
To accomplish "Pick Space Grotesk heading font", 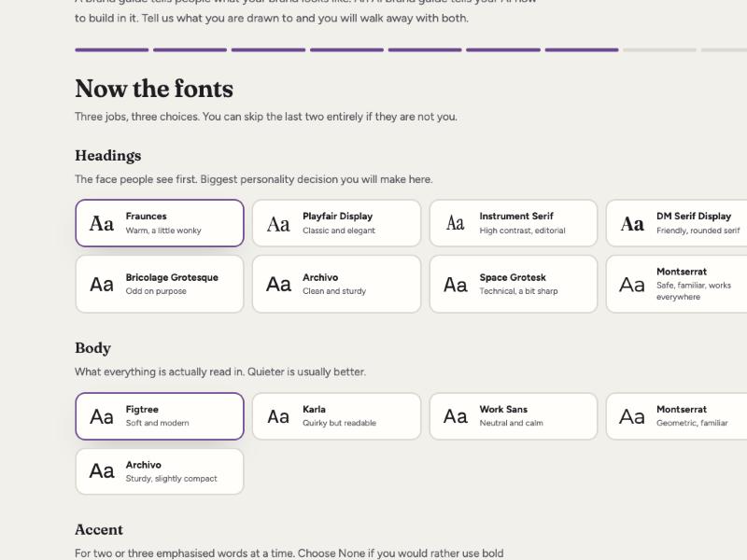I will click(513, 284).
